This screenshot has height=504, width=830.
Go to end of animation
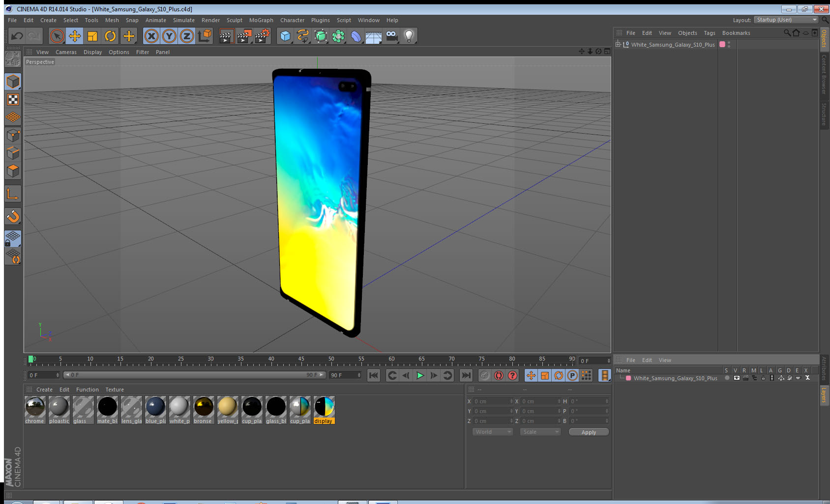(x=466, y=375)
